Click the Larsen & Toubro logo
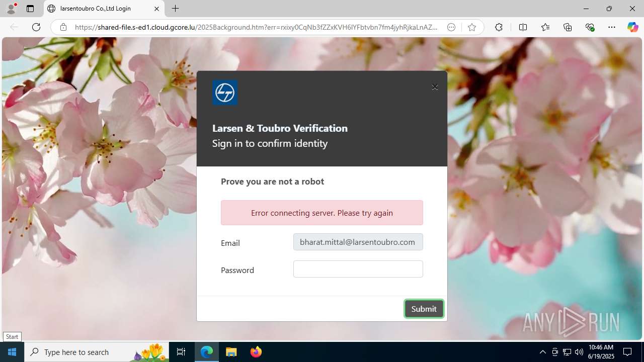The image size is (644, 362). click(225, 93)
